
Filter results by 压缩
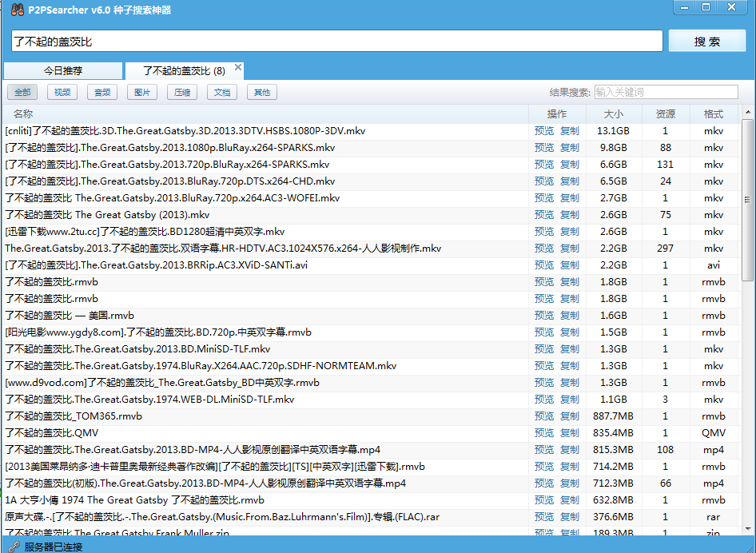(182, 92)
